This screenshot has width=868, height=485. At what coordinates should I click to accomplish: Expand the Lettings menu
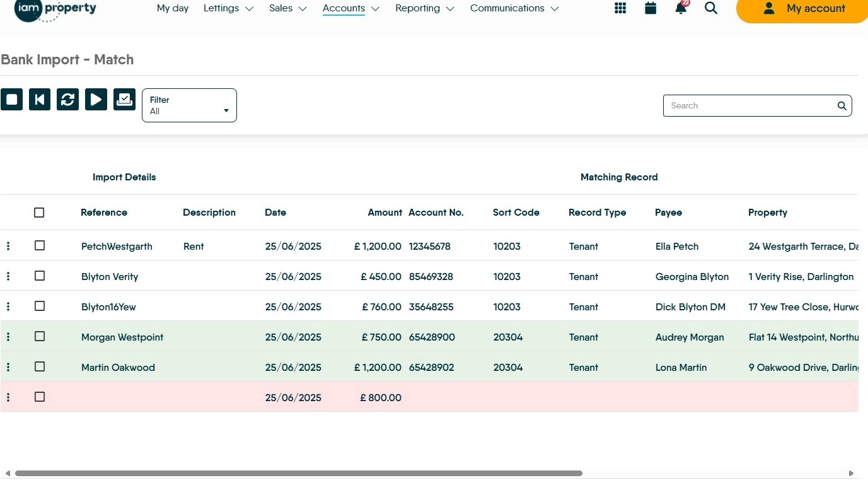pos(228,8)
